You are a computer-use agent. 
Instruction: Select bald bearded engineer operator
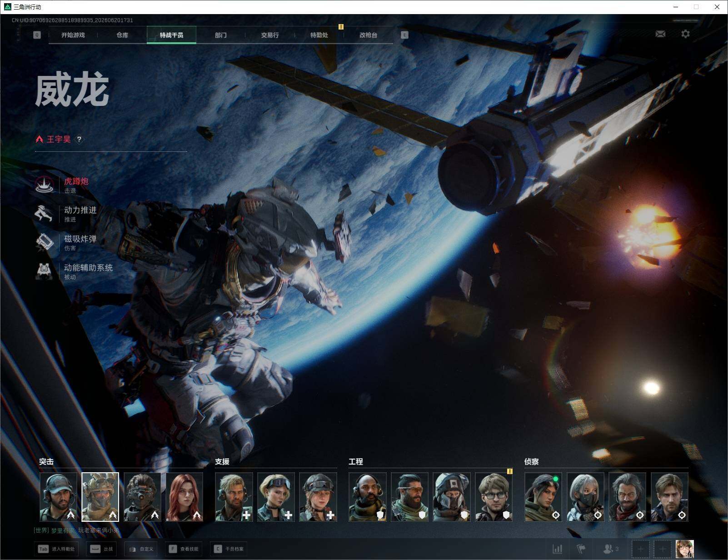coord(368,497)
